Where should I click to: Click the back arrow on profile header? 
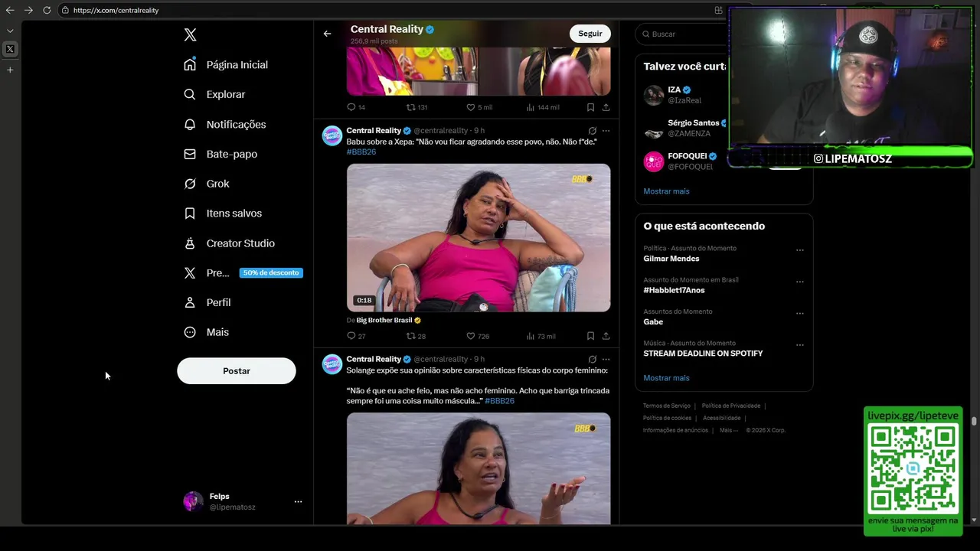[x=327, y=34]
